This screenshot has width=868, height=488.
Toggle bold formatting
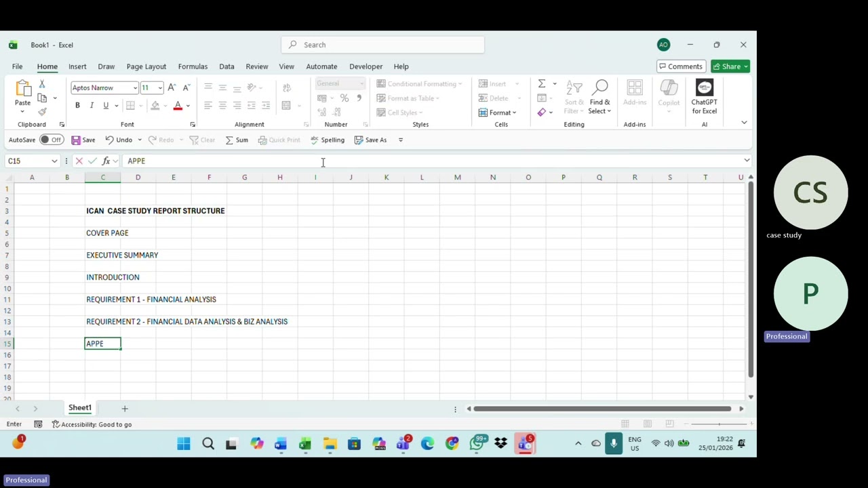click(77, 105)
